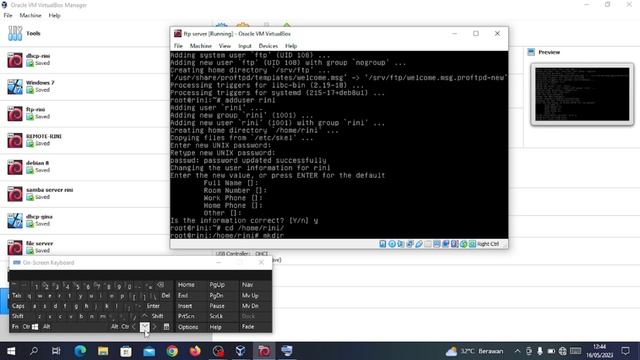Viewport: 640px width, 360px height.
Task: Open the File menu in ftp server window
Action: pos(178,46)
